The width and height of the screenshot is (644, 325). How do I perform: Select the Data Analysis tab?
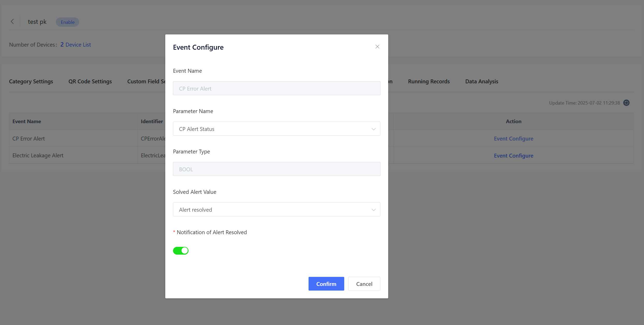(482, 81)
